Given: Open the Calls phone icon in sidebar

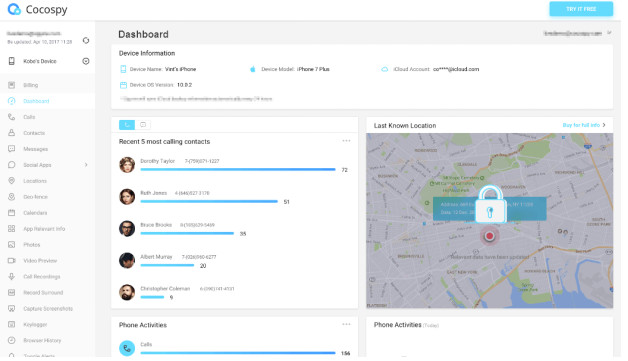Looking at the screenshot, I should click(12, 117).
